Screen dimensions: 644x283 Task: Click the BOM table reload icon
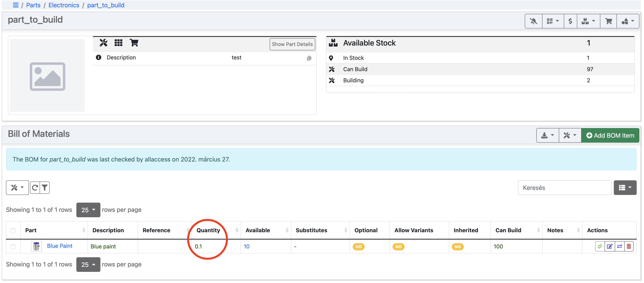pos(35,188)
